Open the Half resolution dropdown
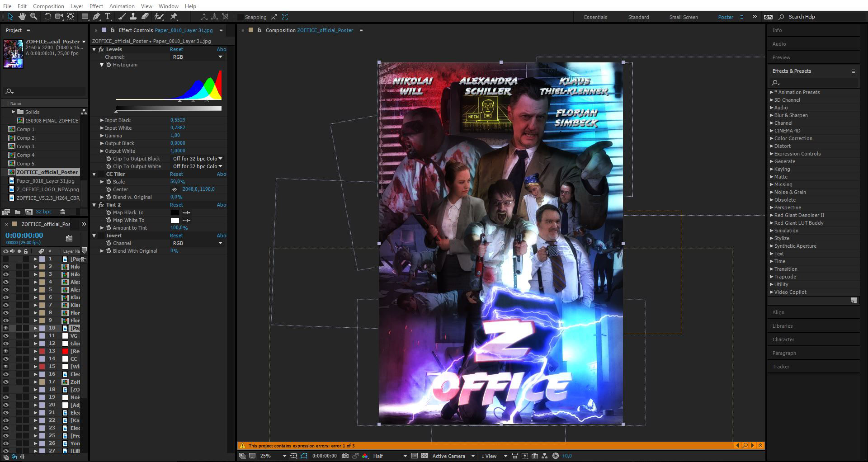Viewport: 868px width, 462px height. [x=390, y=456]
